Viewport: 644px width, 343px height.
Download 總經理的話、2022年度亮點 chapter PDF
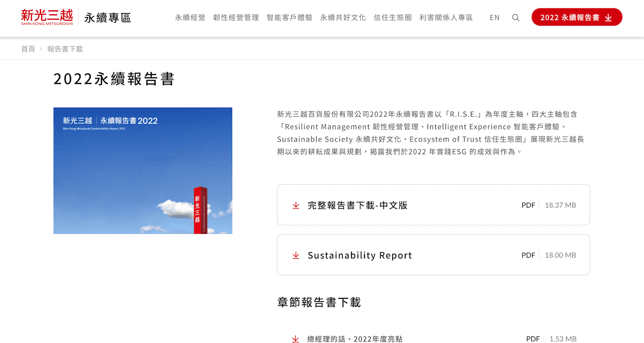point(433,339)
